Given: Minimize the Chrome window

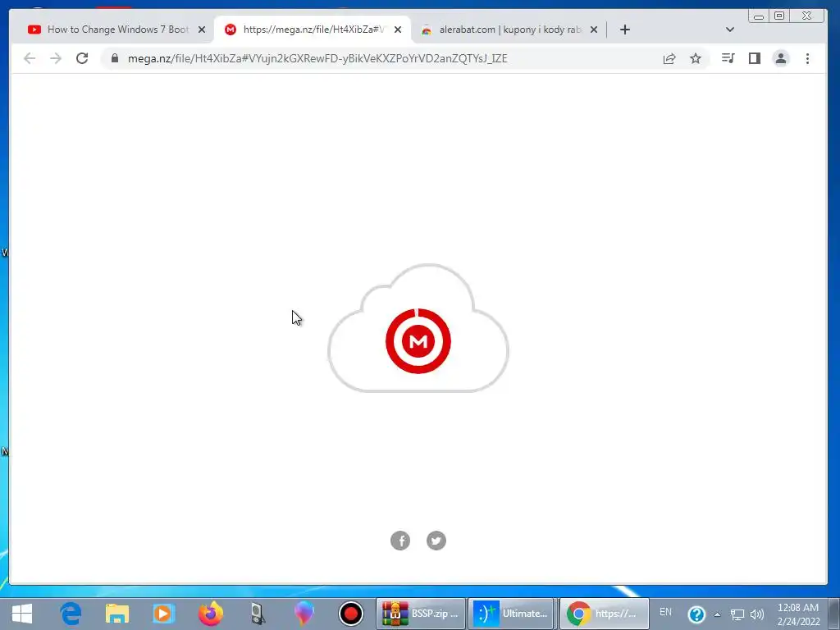Looking at the screenshot, I should (759, 16).
